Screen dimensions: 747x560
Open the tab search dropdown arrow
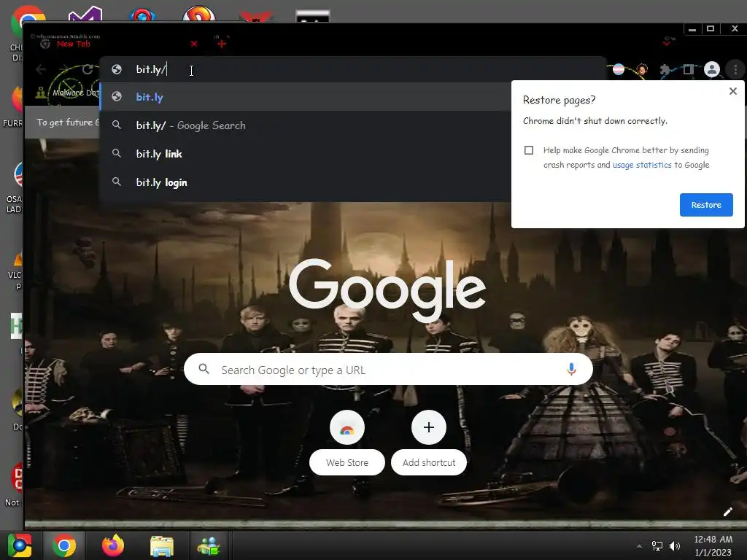667,43
